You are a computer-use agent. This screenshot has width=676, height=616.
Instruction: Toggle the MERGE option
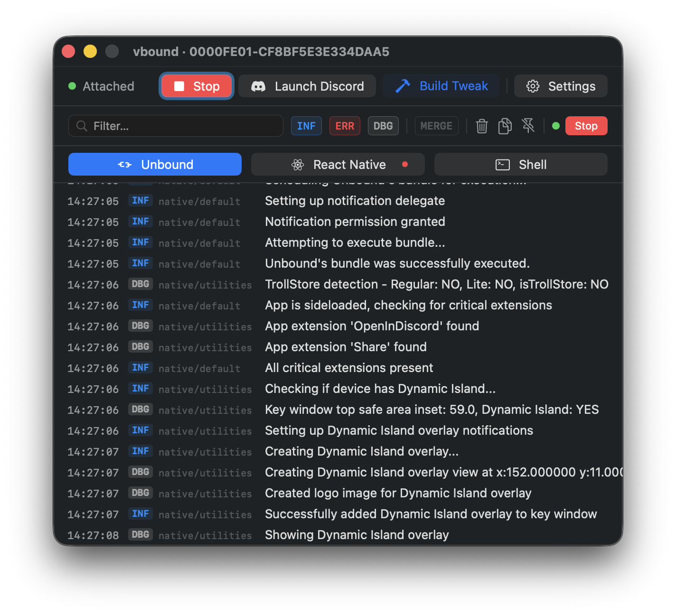point(436,126)
